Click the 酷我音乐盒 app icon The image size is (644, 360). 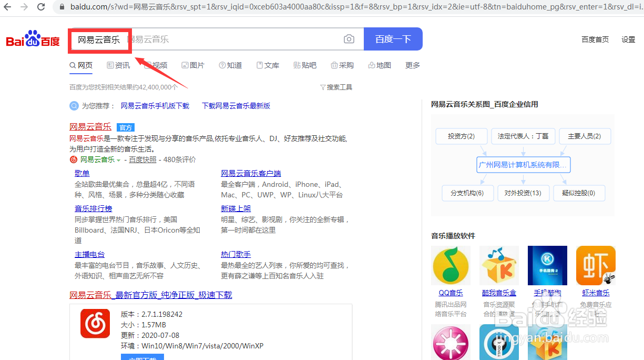(x=499, y=266)
